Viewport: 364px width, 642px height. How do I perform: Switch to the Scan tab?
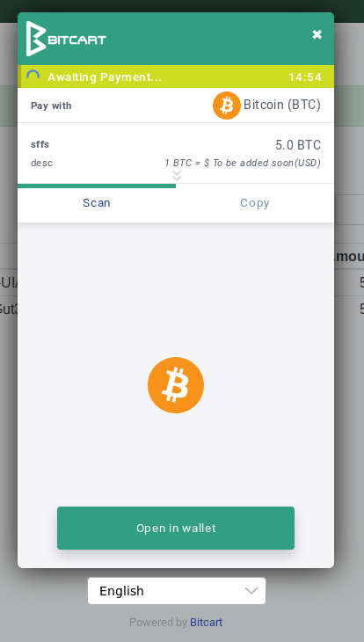[x=97, y=203]
